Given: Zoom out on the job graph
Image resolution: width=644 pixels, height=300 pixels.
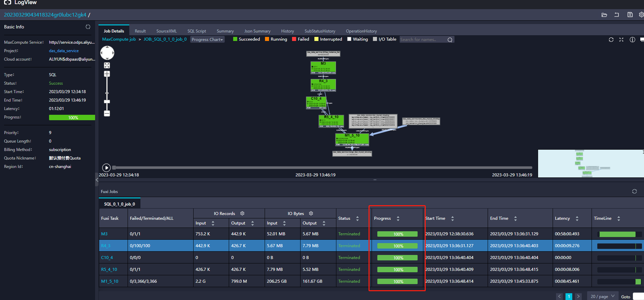Looking at the screenshot, I should coord(107,113).
